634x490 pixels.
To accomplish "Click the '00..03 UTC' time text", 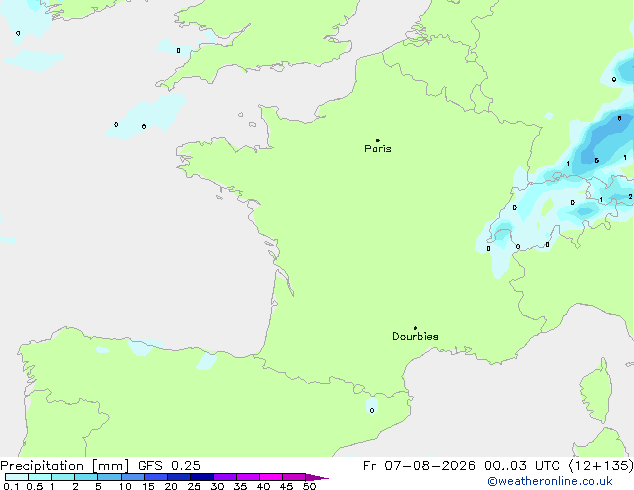I will point(522,466).
